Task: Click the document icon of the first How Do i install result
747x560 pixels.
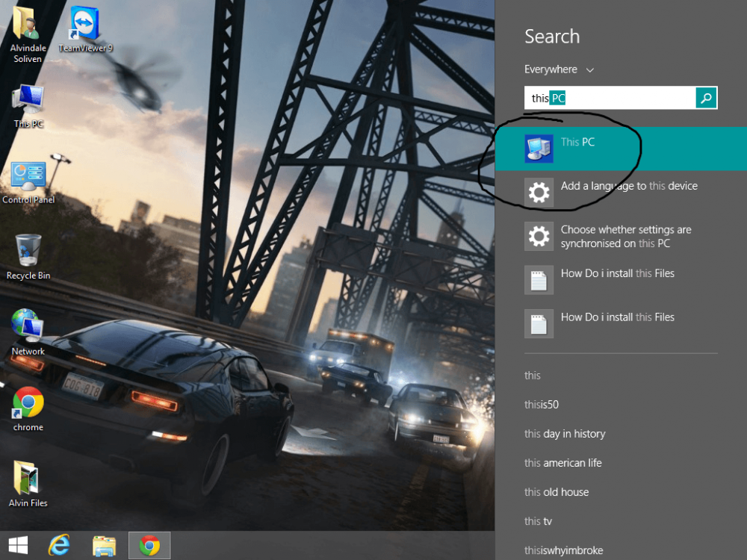Action: tap(539, 280)
